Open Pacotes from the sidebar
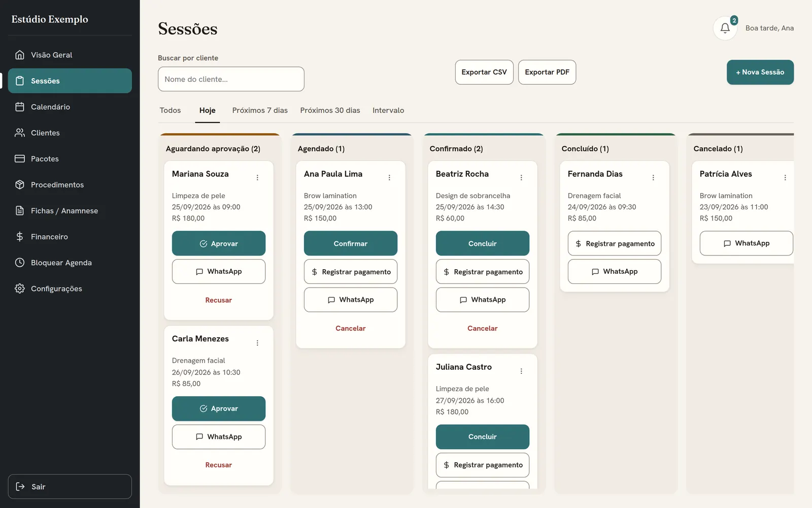 [70, 158]
